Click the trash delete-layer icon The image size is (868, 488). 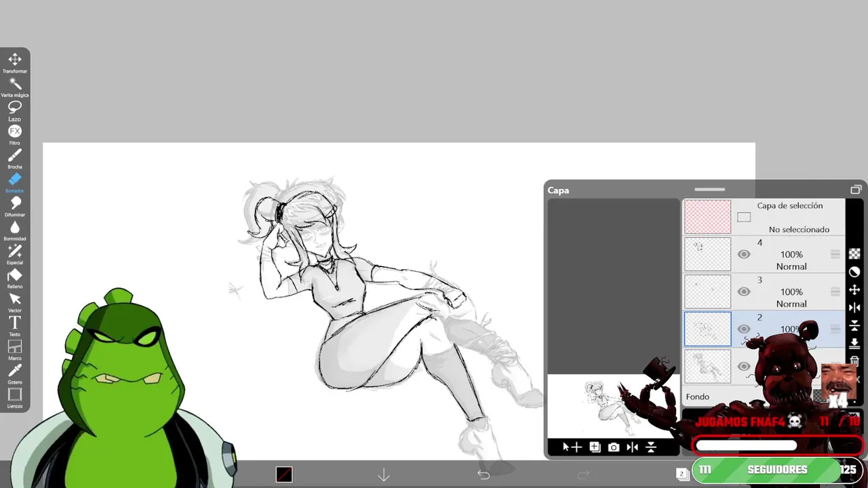pyautogui.click(x=854, y=361)
